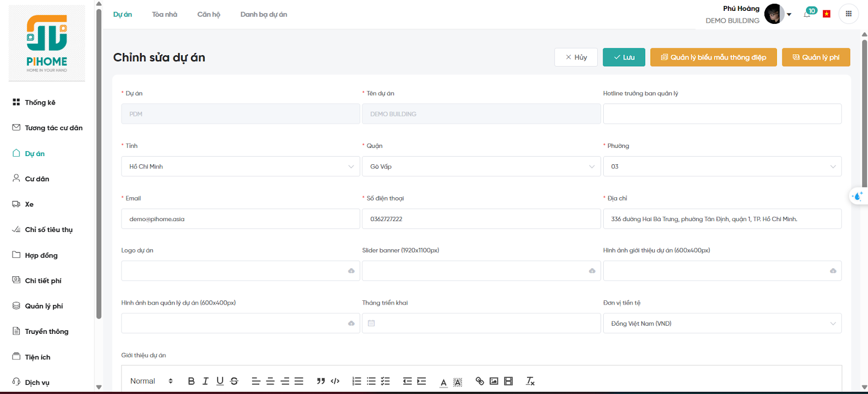Click the insert link icon in editor
868x394 pixels.
point(480,381)
